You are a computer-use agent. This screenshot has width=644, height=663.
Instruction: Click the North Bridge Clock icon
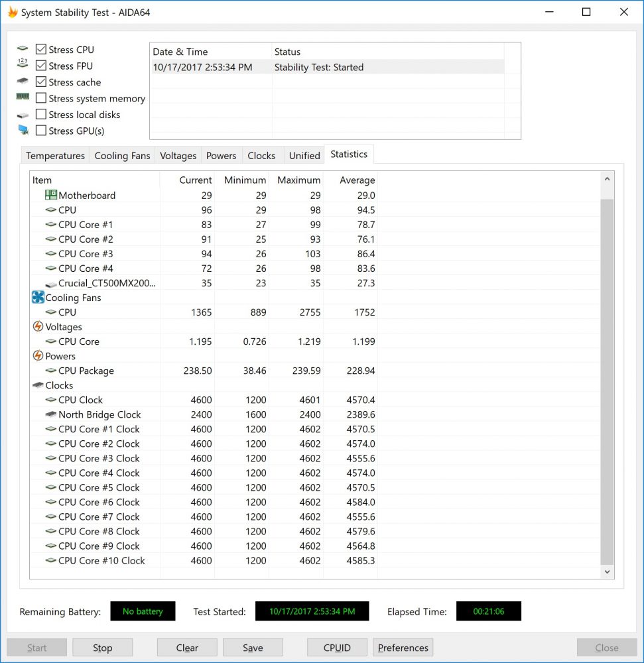51,414
